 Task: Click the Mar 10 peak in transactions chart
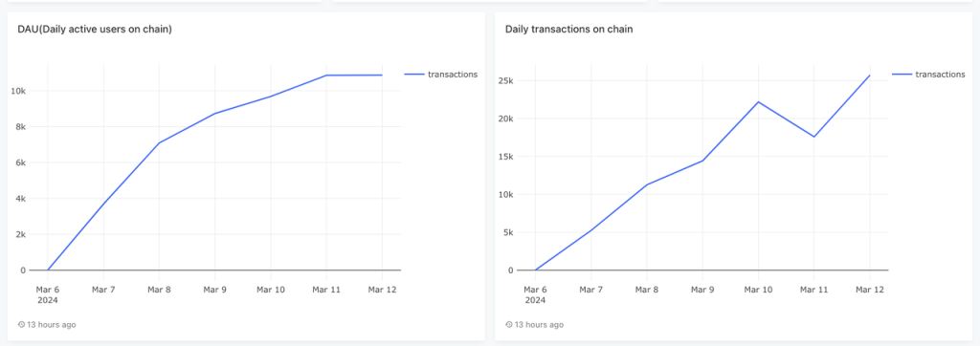[758, 102]
